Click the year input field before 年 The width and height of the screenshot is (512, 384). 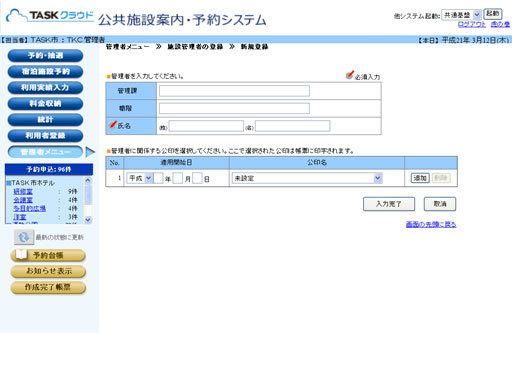click(158, 178)
